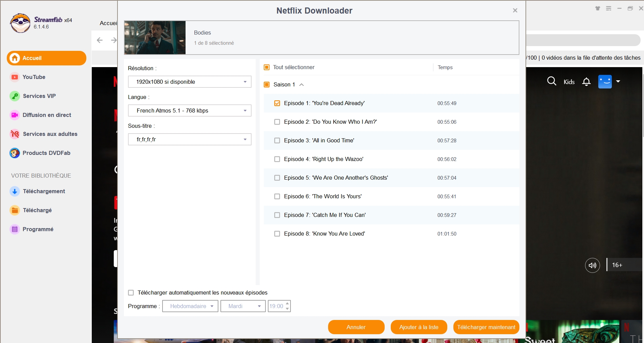Click the Bodies title text

tap(202, 33)
